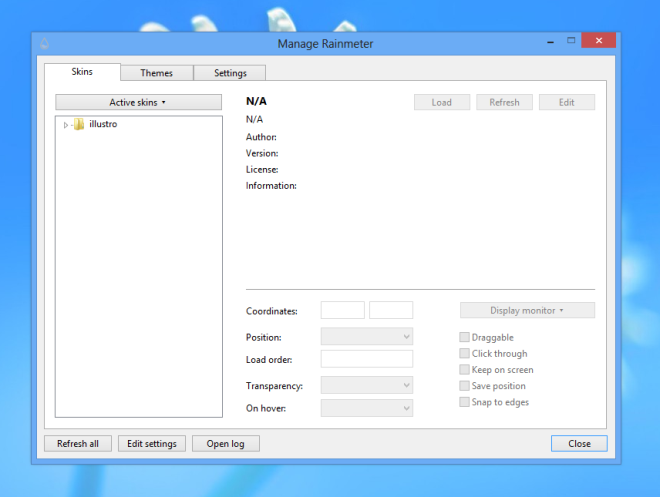660x497 pixels.
Task: Click the illustro folder icon
Action: [x=79, y=124]
